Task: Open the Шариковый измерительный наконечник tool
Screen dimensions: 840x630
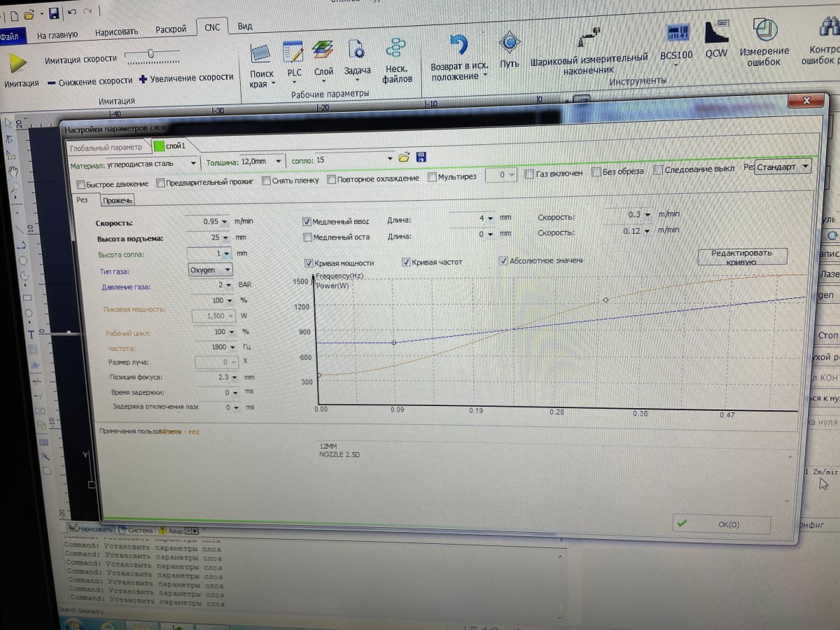Action: coord(590,38)
